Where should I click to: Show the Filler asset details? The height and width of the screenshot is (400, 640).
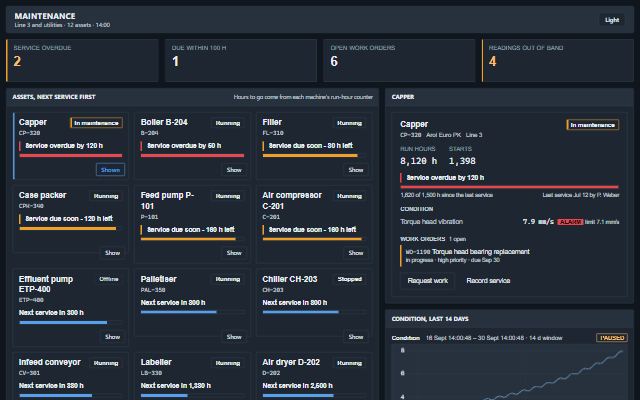point(356,169)
